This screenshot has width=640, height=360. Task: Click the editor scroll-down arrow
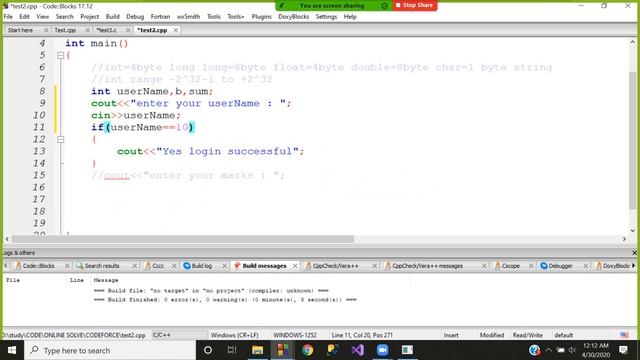point(633,231)
